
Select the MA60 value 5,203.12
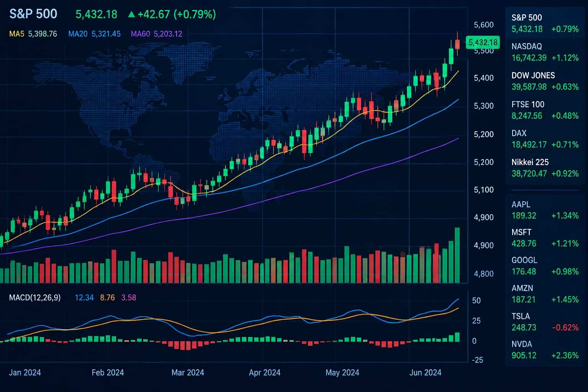click(168, 34)
